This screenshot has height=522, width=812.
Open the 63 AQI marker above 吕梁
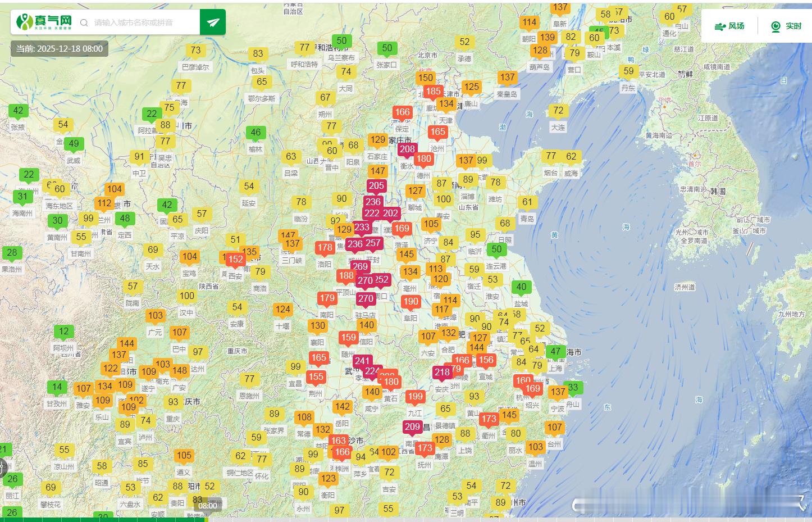(x=291, y=157)
